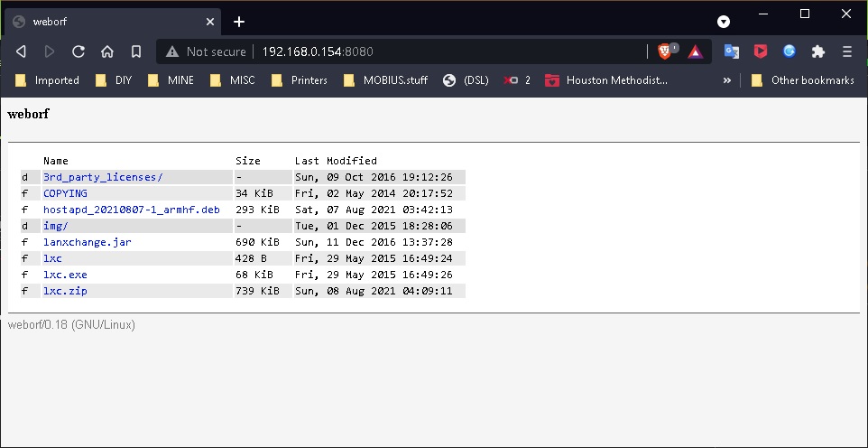
Task: Click the Brave Rewards triangle icon
Action: coord(695,51)
